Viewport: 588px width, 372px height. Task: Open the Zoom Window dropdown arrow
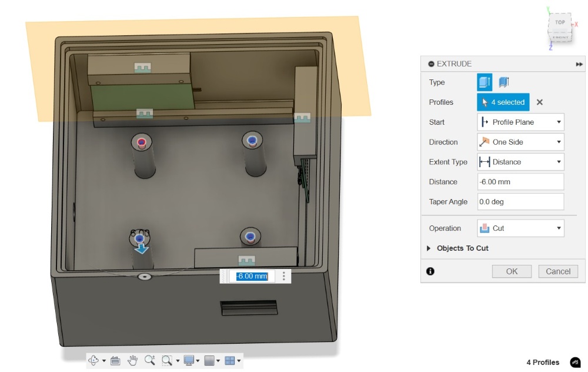178,361
